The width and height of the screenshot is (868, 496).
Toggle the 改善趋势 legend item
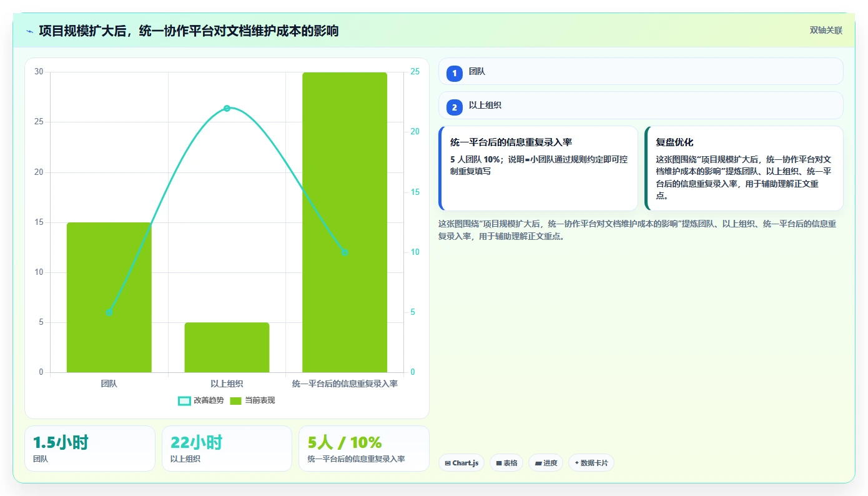201,400
